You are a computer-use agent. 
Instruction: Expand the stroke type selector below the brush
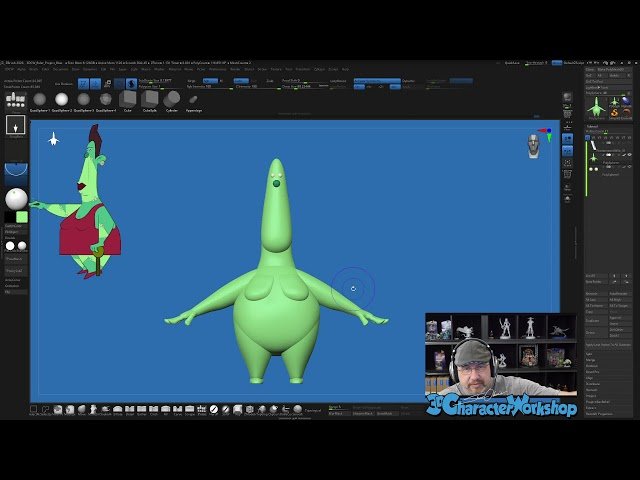pos(15,152)
